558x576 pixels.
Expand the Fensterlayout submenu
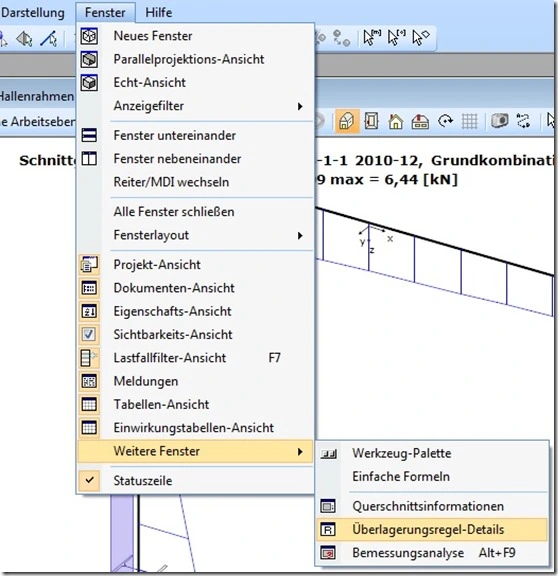click(300, 235)
